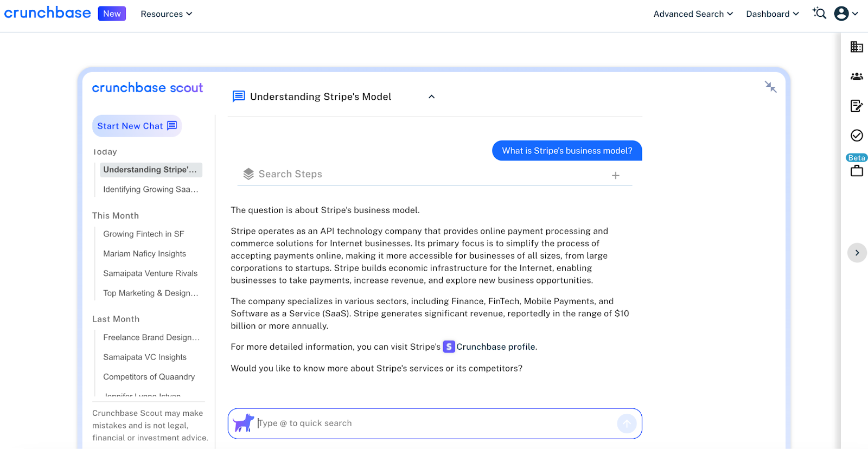Screen dimensions: 868x449
Task: Open the Advanced Search dropdown
Action: tap(693, 14)
